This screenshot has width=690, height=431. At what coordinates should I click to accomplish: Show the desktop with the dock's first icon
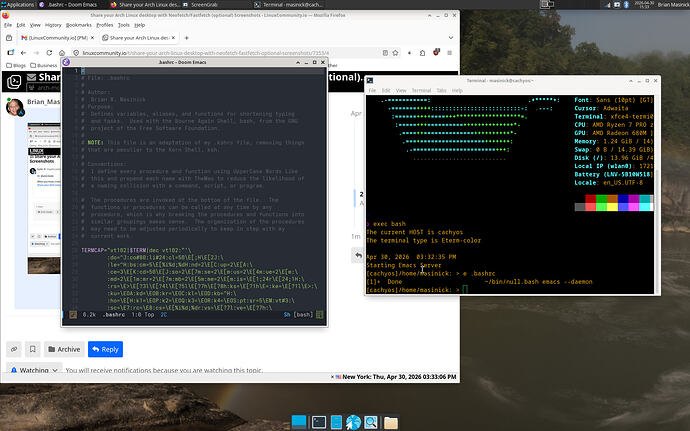[x=299, y=422]
